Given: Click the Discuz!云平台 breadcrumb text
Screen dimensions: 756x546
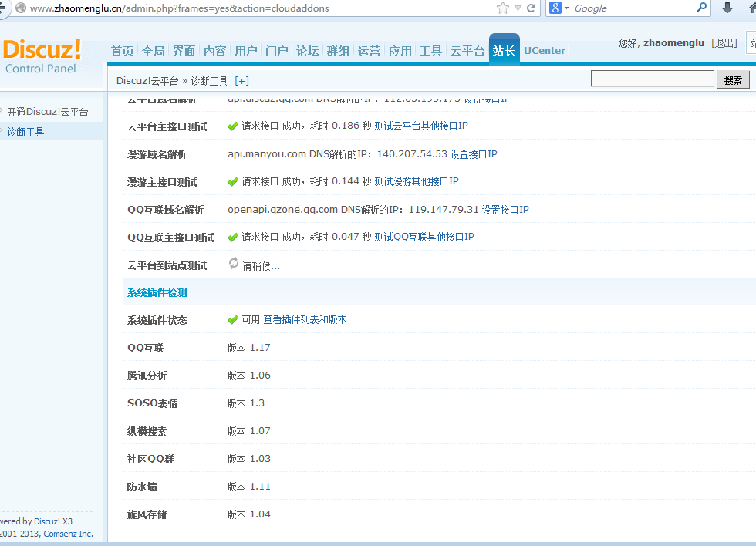Looking at the screenshot, I should pyautogui.click(x=147, y=81).
